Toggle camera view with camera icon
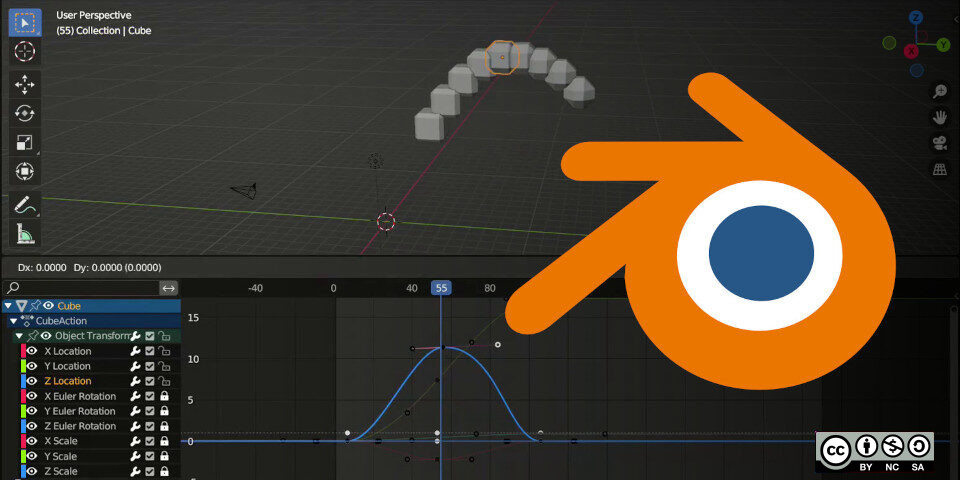The height and width of the screenshot is (480, 960). click(940, 143)
